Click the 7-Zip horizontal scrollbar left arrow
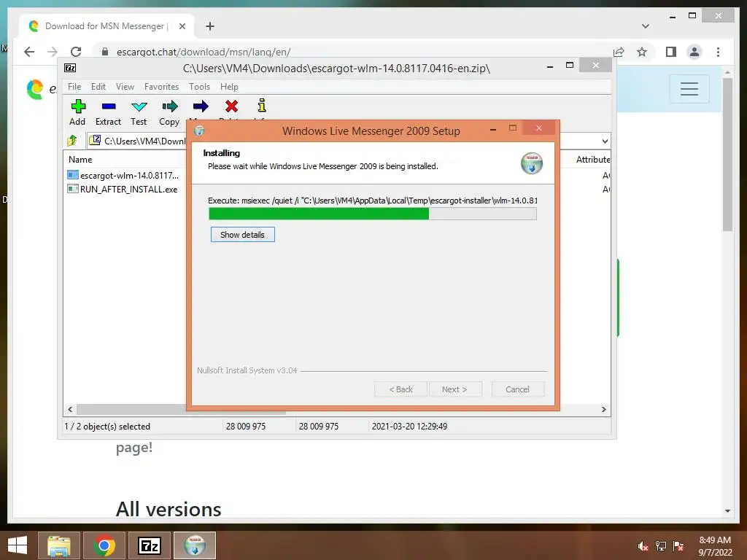 [x=70, y=410]
